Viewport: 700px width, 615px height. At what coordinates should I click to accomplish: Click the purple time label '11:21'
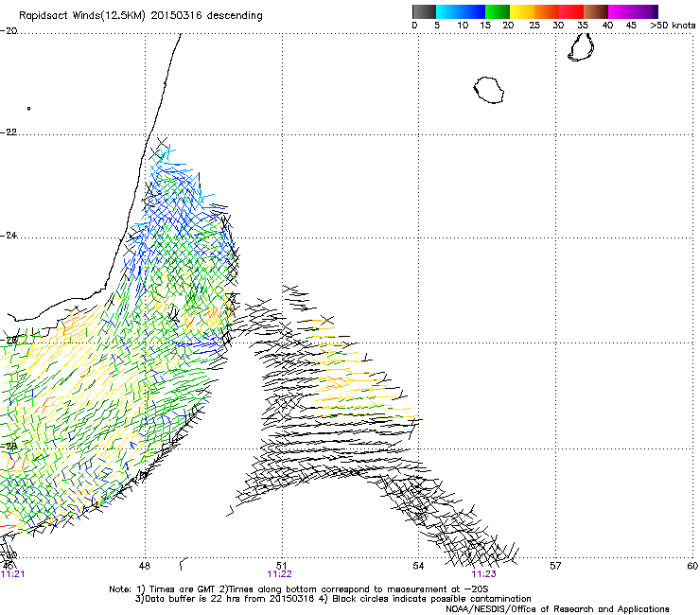pos(12,574)
